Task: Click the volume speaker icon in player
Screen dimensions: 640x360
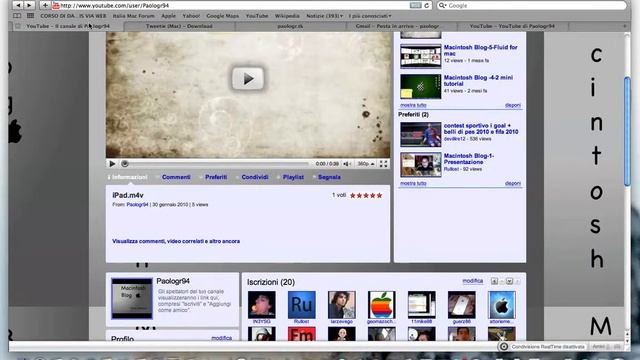Action: [347, 164]
